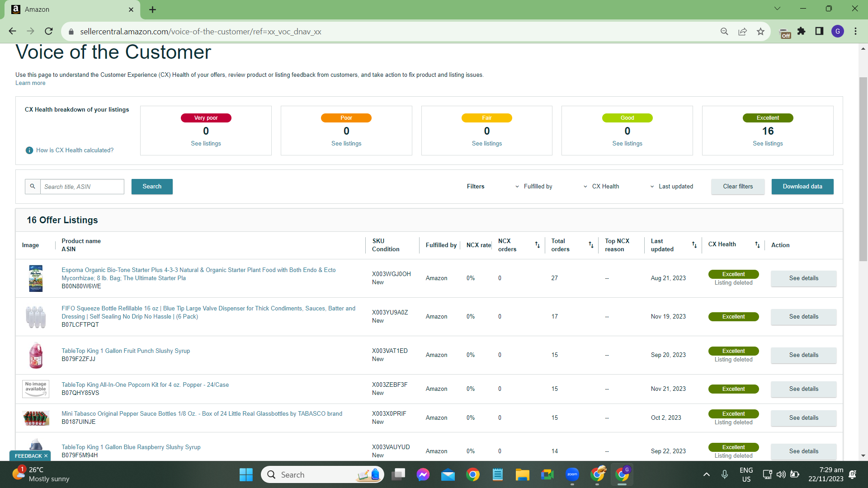The height and width of the screenshot is (488, 868).
Task: Open the Chrome three-dot menu
Action: pos(855,31)
